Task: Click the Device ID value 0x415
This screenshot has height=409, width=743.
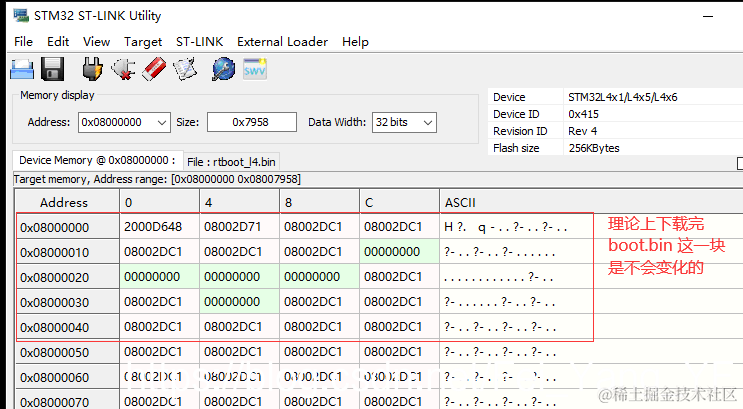Action: point(583,114)
